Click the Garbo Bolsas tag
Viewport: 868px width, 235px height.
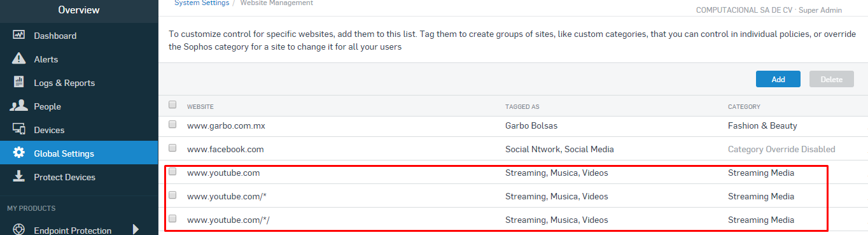(x=531, y=125)
